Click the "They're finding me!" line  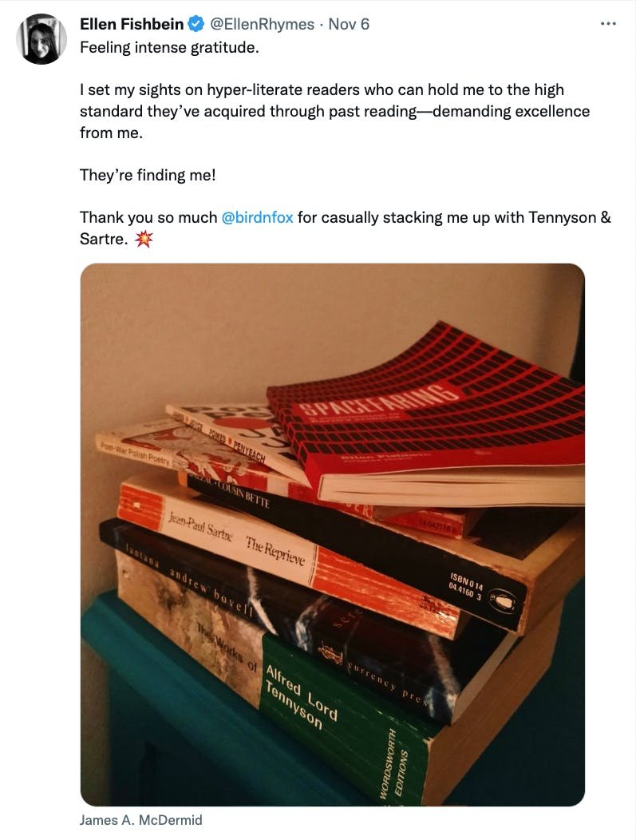click(148, 175)
